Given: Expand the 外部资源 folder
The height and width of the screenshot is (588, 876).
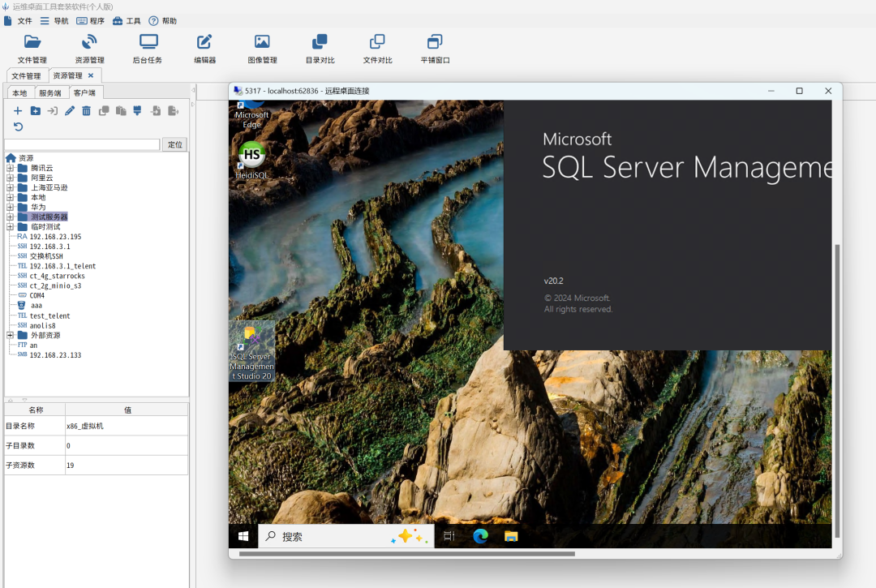Looking at the screenshot, I should 10,335.
